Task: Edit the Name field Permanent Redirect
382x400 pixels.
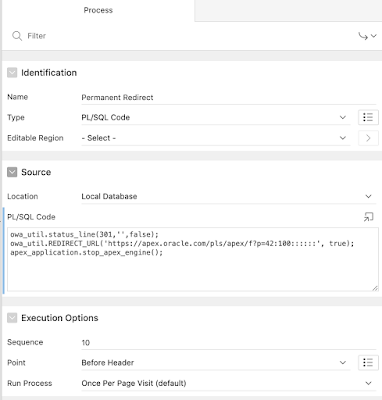Action: (x=229, y=98)
